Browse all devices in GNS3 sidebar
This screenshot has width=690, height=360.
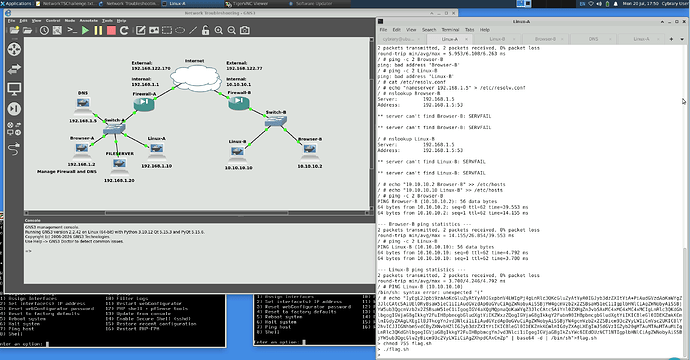coord(14,129)
